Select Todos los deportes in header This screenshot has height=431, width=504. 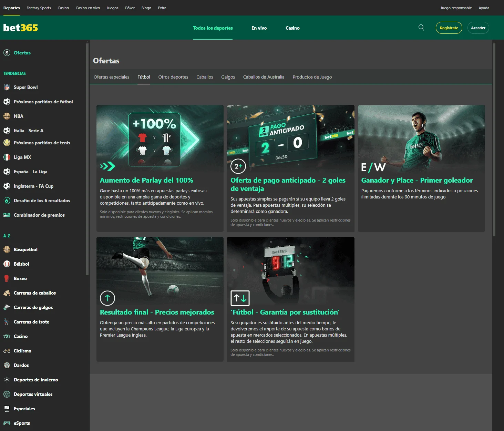coord(213,28)
